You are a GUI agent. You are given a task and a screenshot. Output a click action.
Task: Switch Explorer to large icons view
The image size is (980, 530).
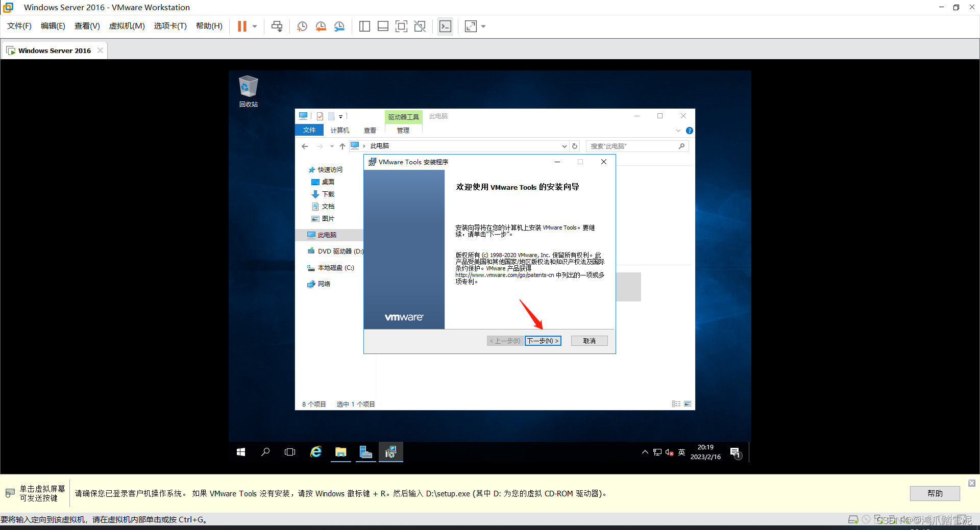688,404
